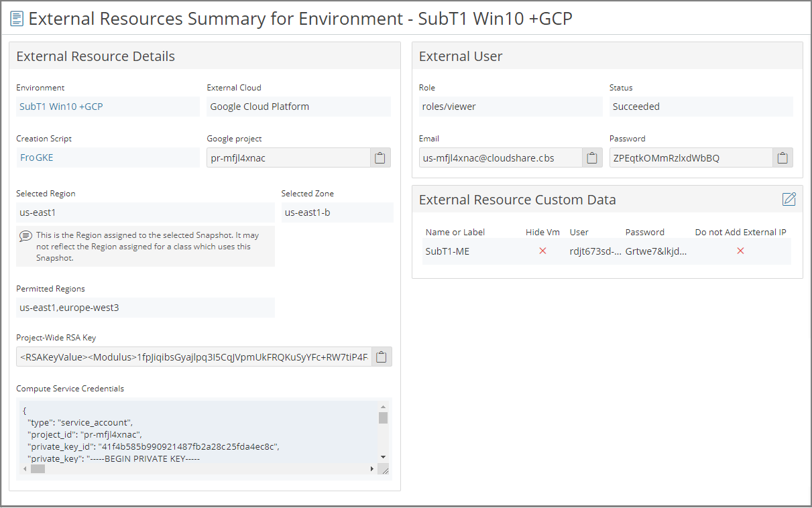Click the document icon beside the page title
The height and width of the screenshot is (508, 812).
tap(17, 18)
